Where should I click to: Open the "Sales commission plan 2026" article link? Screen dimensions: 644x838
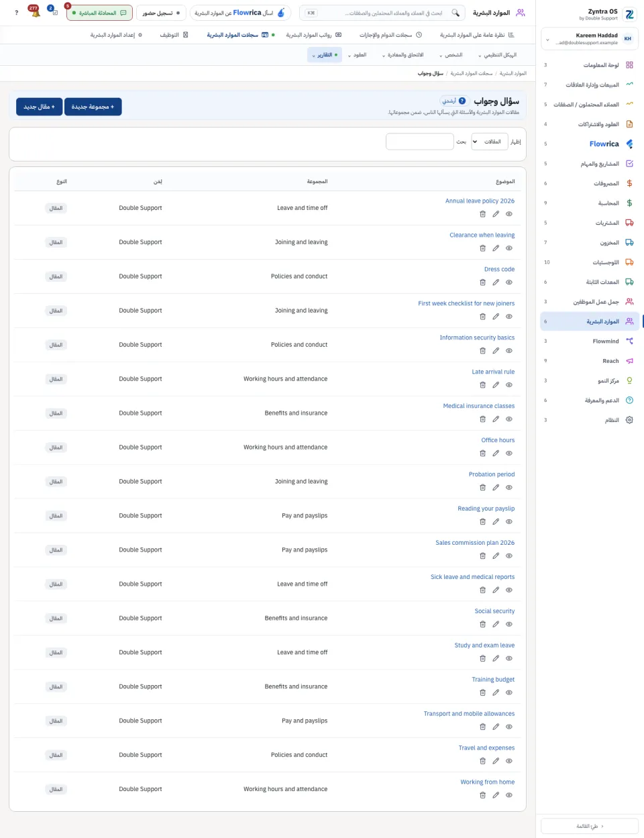(x=475, y=543)
